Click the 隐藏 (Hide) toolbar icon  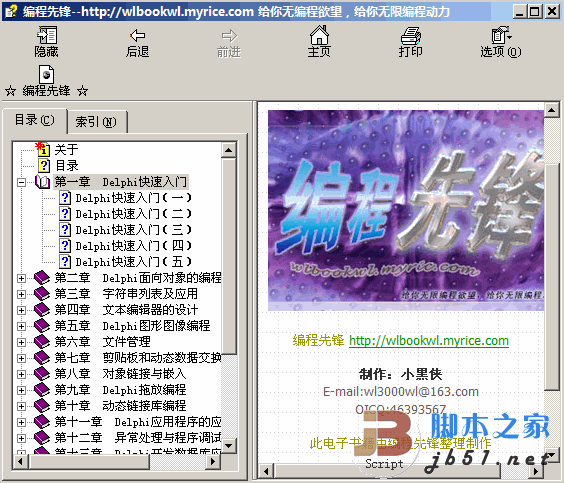coord(47,35)
